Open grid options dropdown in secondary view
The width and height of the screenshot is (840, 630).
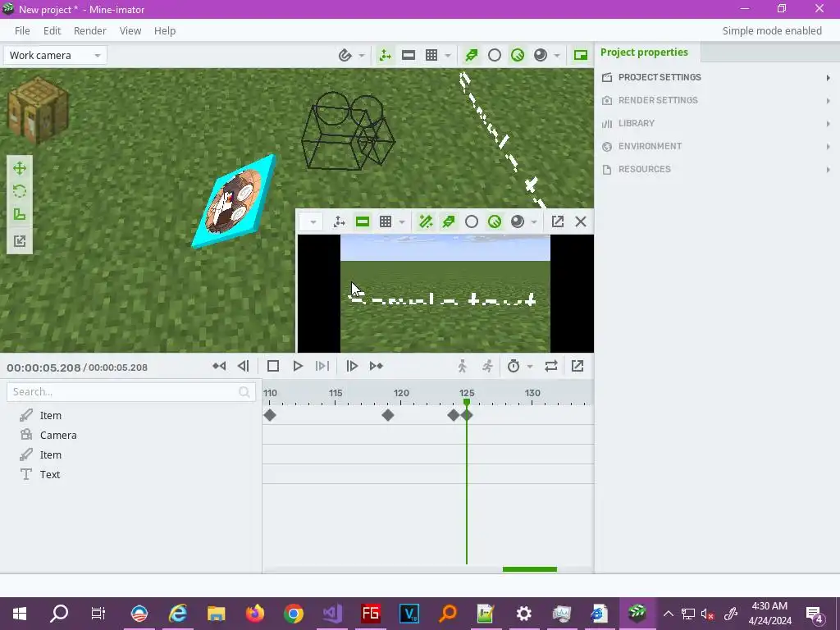[402, 221]
